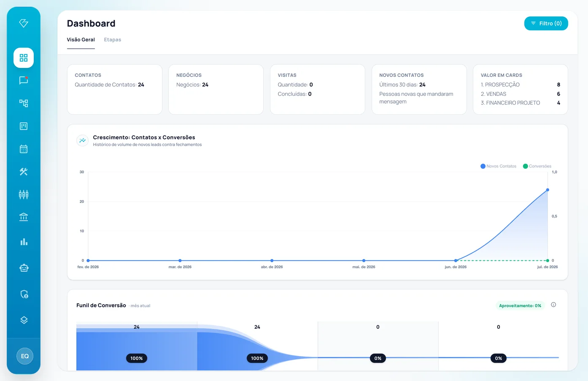Toggle the Conversões legend item

[x=537, y=166]
